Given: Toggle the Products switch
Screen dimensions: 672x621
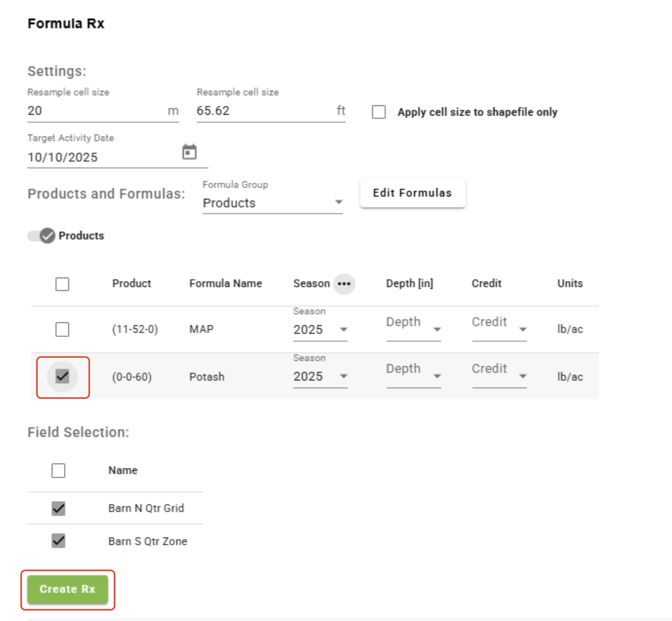Looking at the screenshot, I should pos(42,236).
